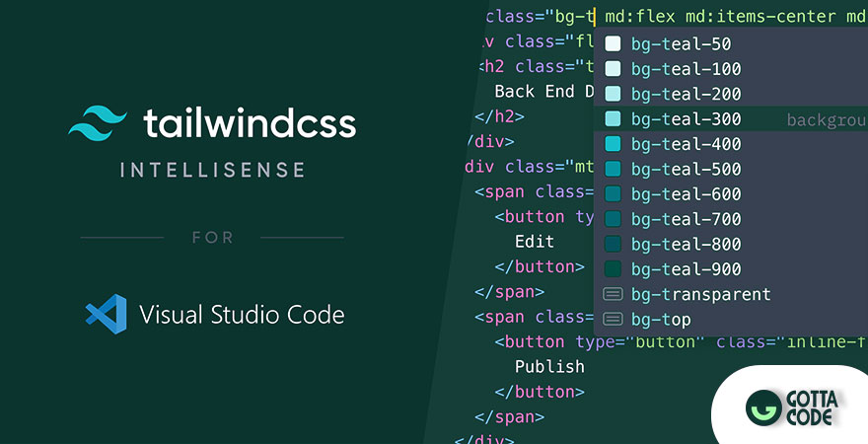Select the bg-teal-100 suggestion
868x444 pixels.
[x=731, y=69]
